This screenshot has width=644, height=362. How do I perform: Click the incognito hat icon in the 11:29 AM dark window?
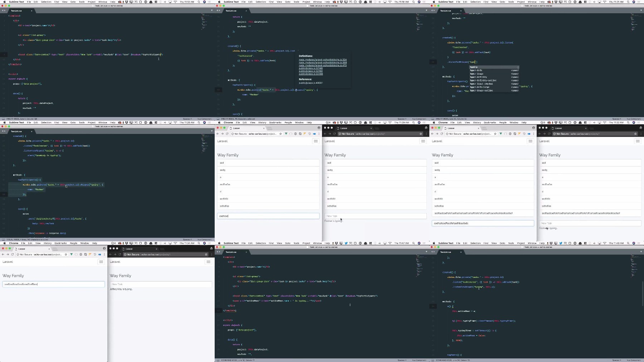click(426, 128)
